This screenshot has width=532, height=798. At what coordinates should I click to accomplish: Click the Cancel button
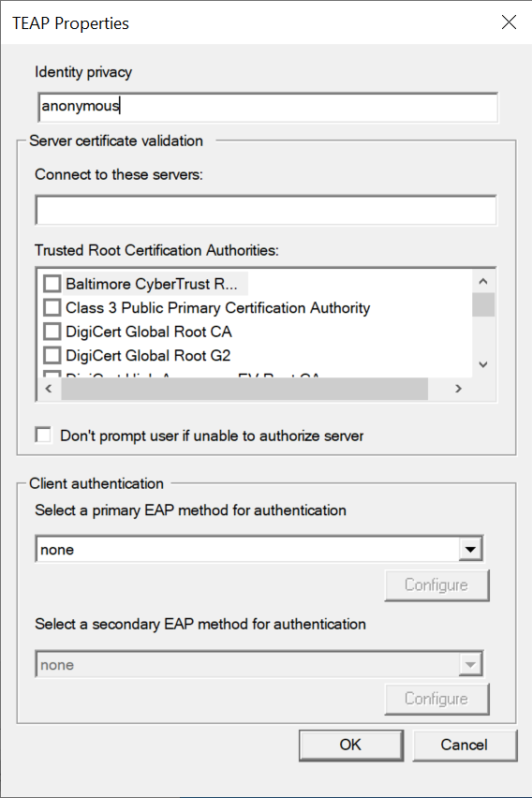465,745
